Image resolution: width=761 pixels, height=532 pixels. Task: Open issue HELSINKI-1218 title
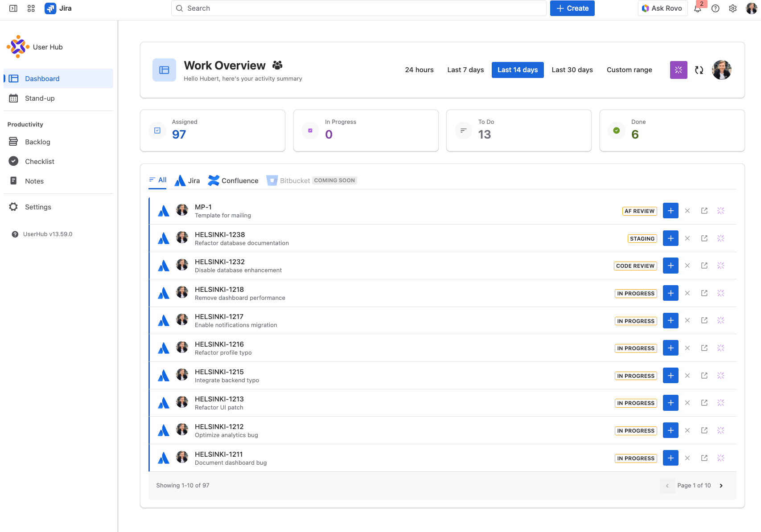pos(219,290)
